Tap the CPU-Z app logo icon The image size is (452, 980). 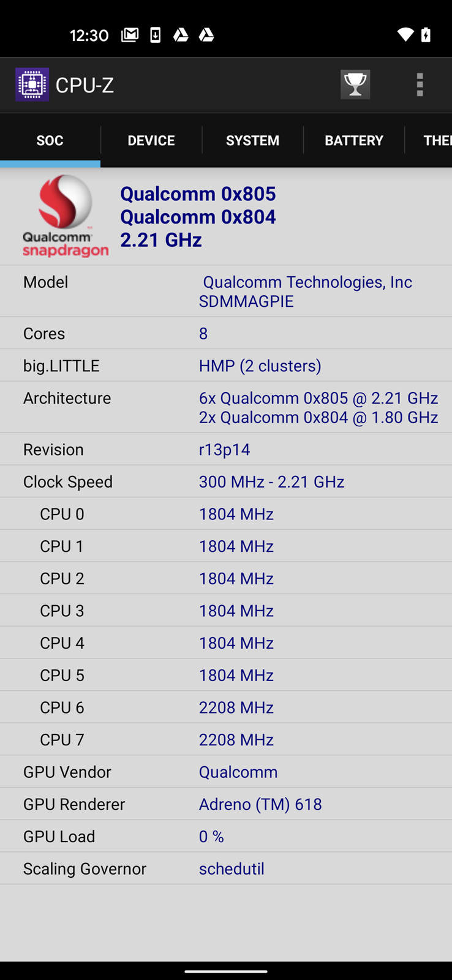32,85
